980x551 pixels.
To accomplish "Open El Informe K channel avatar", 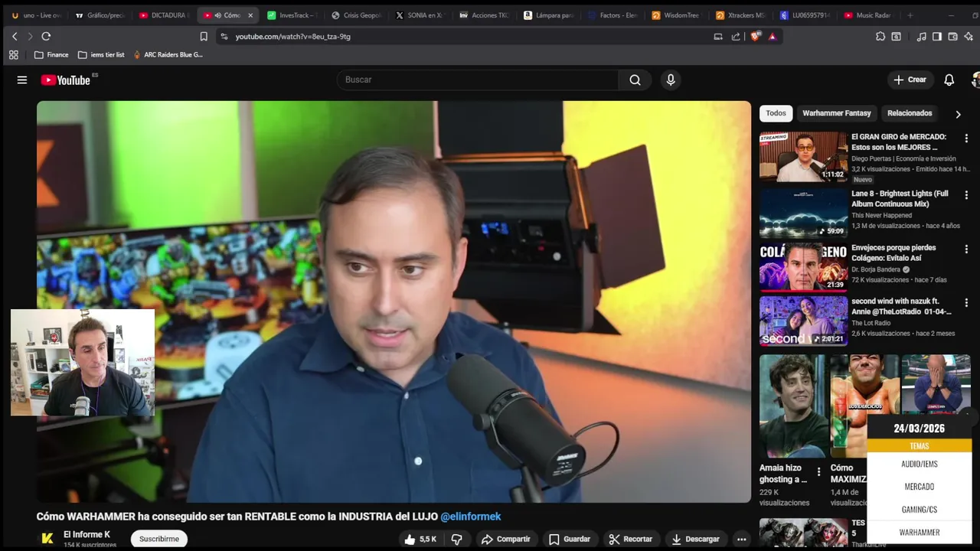I will click(x=47, y=538).
